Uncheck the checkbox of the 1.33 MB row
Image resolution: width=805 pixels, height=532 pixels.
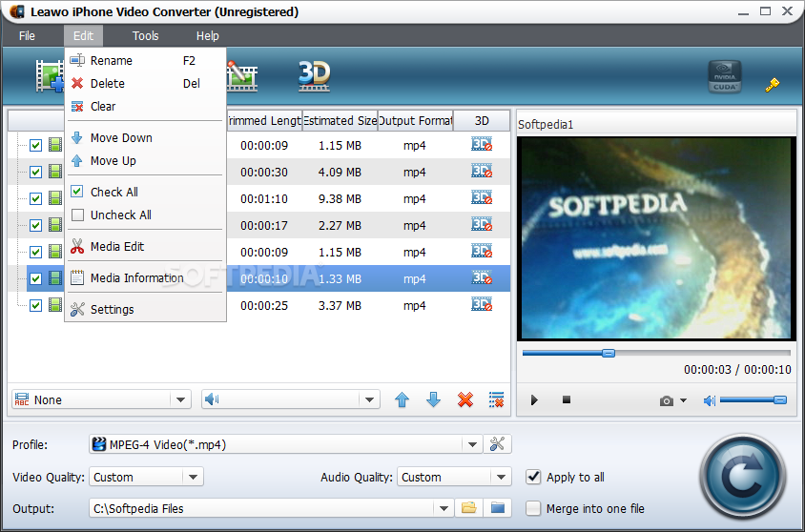coord(35,278)
